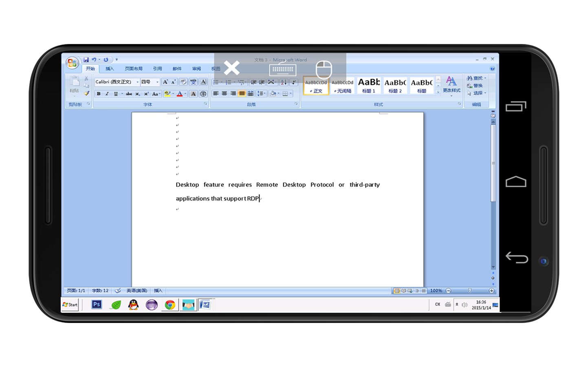Launch Chrome from the taskbar
The width and height of the screenshot is (588, 367).
pyautogui.click(x=170, y=305)
